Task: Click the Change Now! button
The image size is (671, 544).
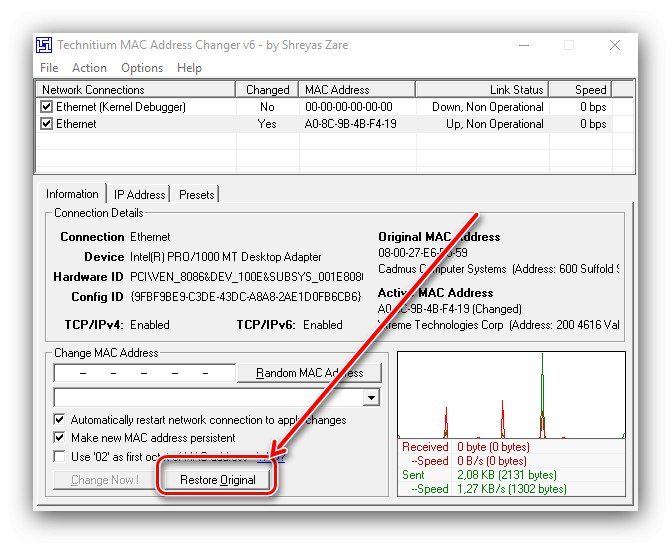Action: 104,480
